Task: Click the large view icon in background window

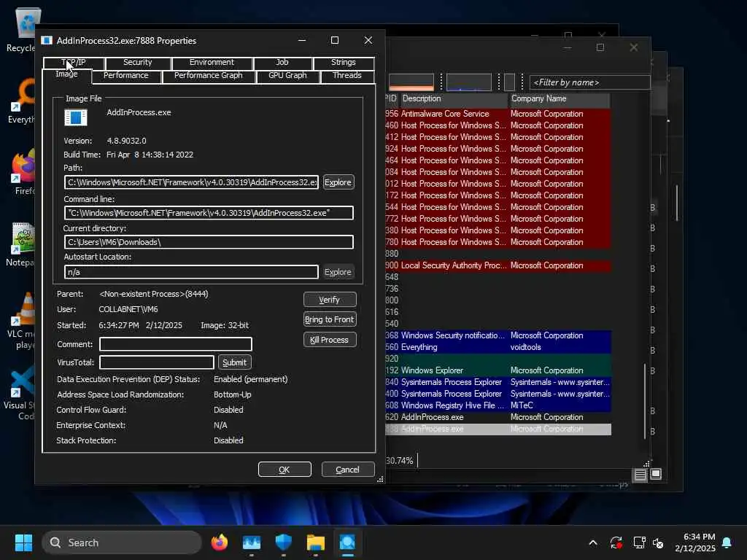Action: tap(656, 474)
